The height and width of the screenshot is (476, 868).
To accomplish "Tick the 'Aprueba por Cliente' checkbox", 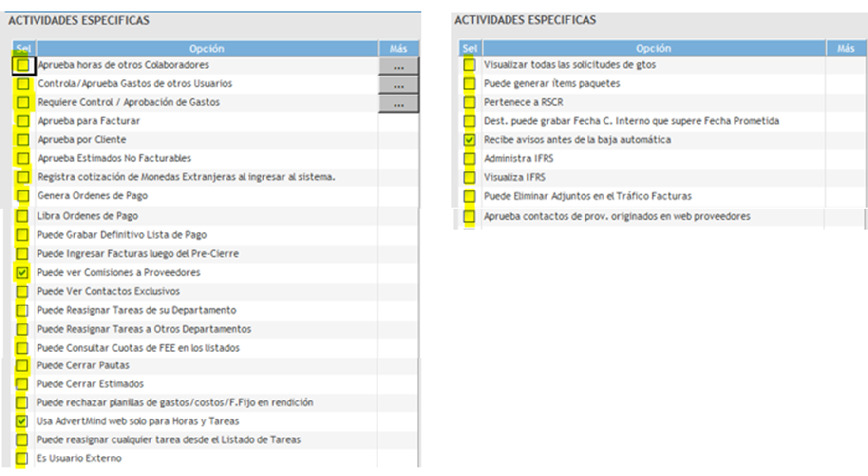I will [x=23, y=140].
